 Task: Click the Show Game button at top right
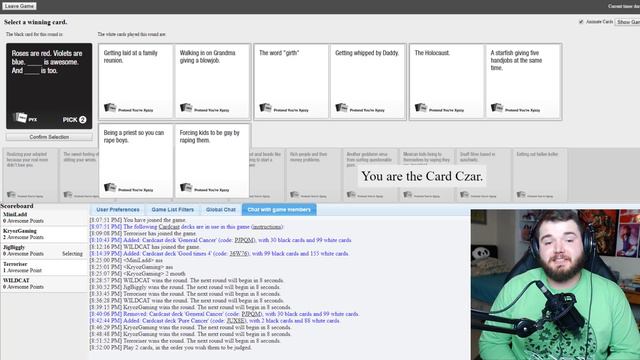[628, 22]
